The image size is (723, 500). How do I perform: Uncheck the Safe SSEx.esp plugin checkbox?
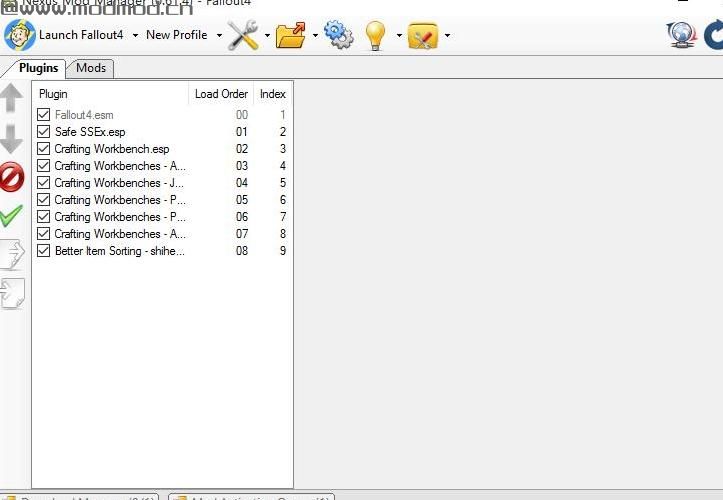43,132
